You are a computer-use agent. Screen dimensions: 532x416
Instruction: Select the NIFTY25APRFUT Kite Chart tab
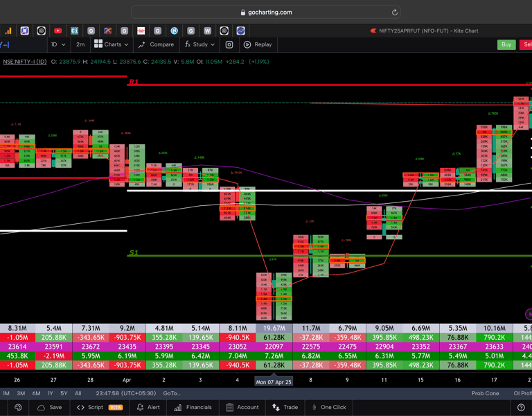pos(424,31)
